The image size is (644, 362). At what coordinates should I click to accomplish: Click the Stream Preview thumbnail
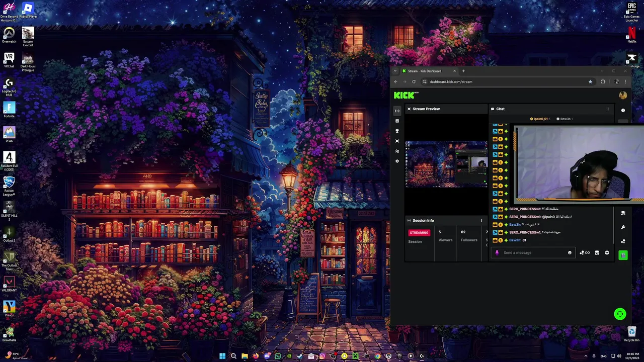coord(446,164)
